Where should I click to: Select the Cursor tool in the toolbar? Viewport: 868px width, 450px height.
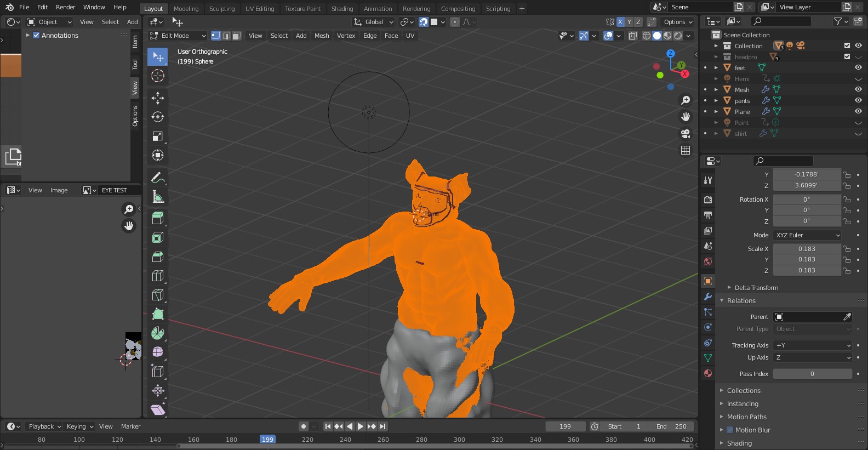pos(158,76)
